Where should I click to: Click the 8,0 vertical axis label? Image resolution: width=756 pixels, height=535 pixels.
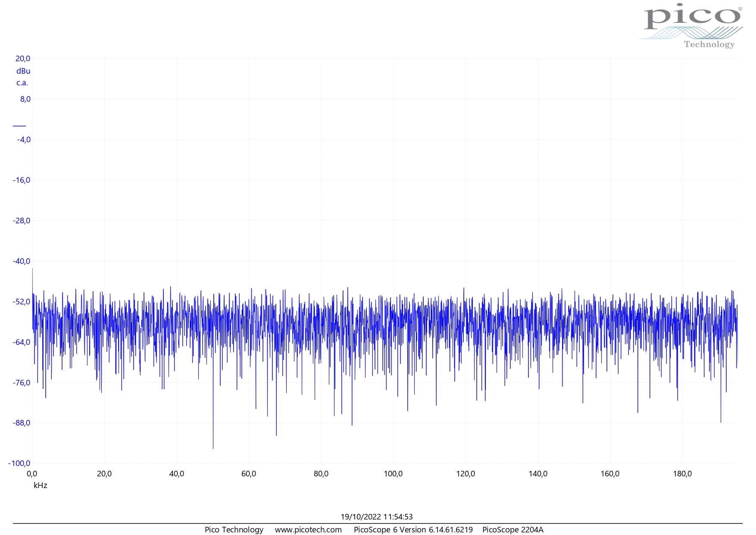tap(25, 99)
